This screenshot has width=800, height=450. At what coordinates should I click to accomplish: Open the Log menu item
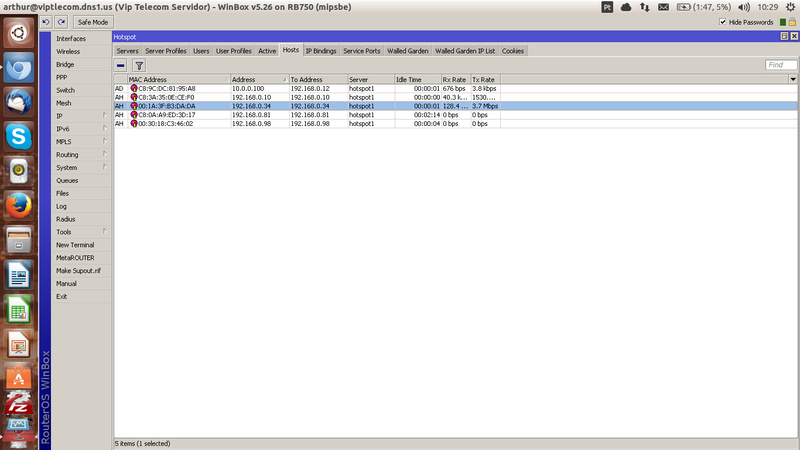point(81,206)
